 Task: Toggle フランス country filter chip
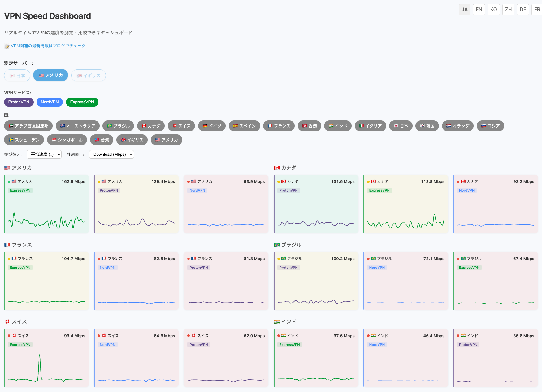click(x=279, y=126)
